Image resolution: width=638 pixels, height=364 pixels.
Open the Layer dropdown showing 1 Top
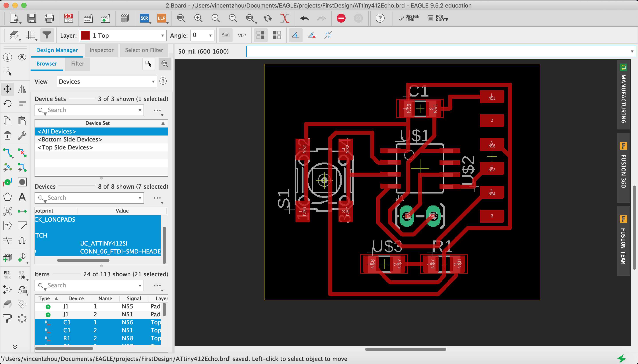[123, 35]
